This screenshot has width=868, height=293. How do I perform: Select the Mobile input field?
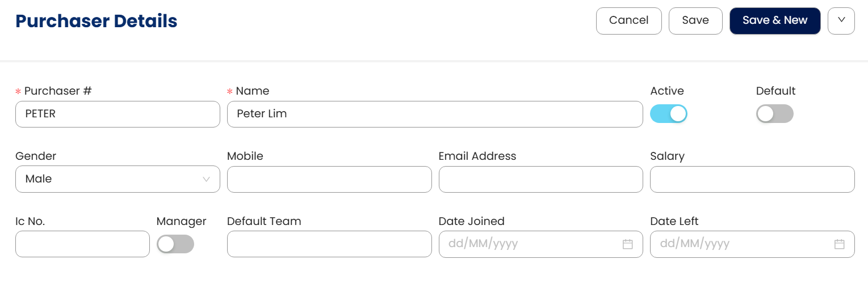(x=329, y=179)
